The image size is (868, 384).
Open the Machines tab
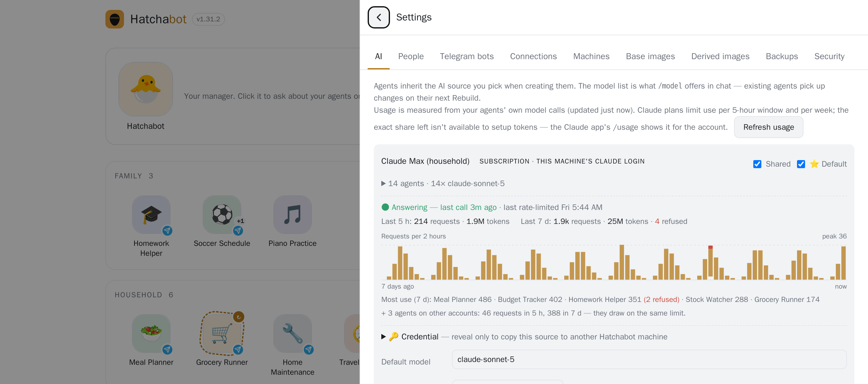pyautogui.click(x=591, y=56)
